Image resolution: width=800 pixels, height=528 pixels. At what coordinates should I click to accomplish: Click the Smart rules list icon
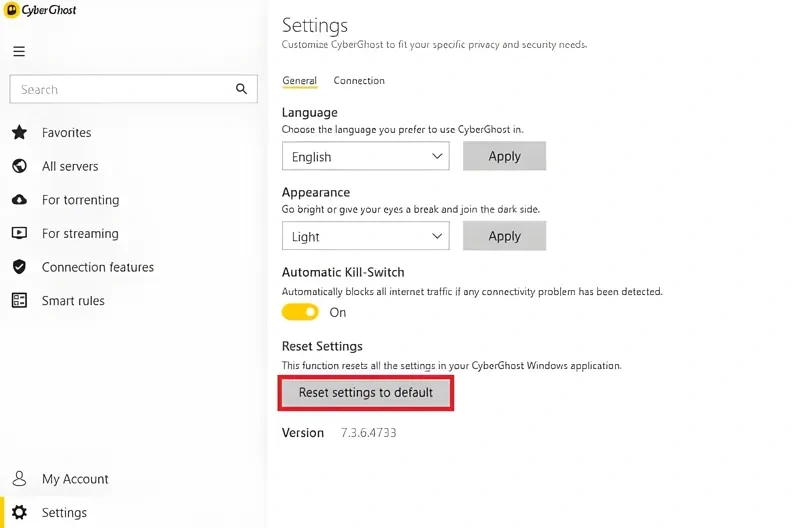(19, 300)
